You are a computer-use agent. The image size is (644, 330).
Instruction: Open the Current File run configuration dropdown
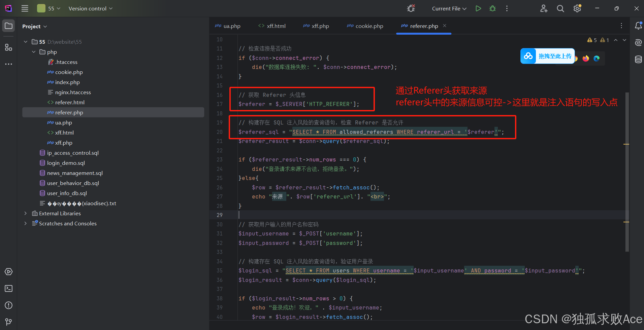(x=449, y=8)
